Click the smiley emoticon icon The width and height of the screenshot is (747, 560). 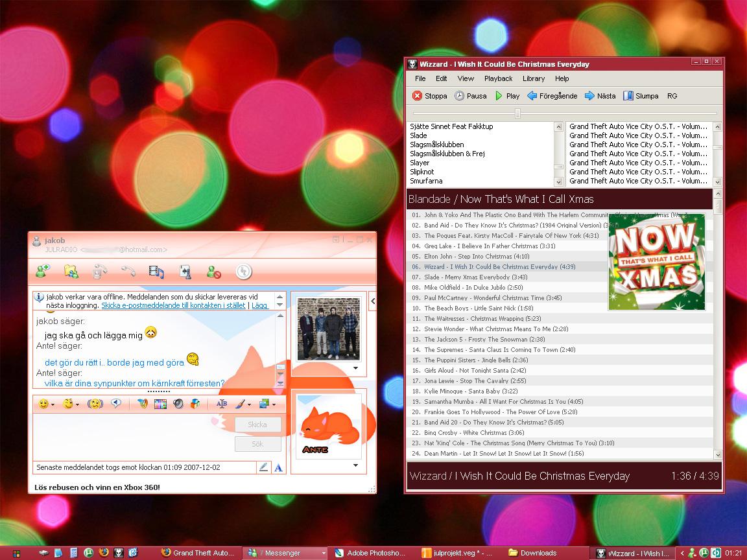(x=43, y=404)
